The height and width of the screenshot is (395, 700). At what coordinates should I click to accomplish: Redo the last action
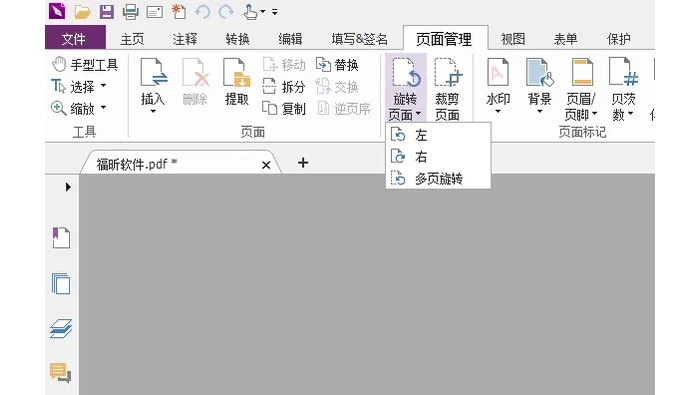point(226,12)
